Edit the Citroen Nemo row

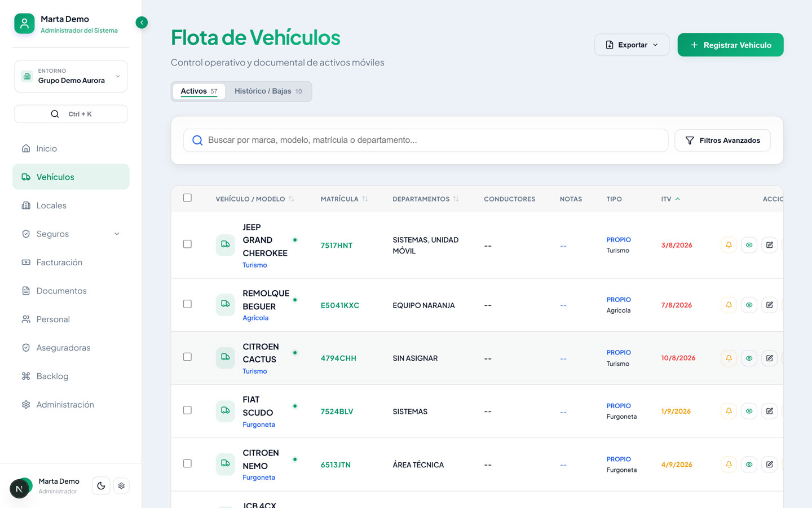tap(769, 465)
